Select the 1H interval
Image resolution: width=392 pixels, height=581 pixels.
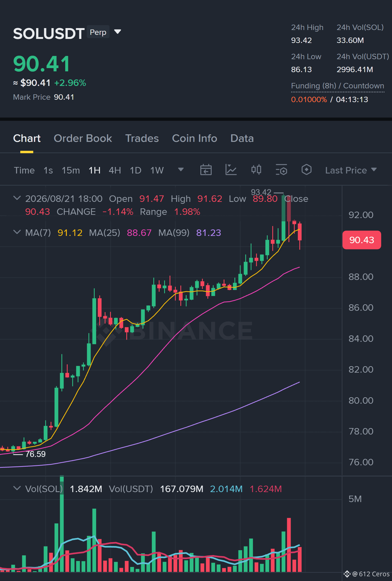pyautogui.click(x=95, y=170)
